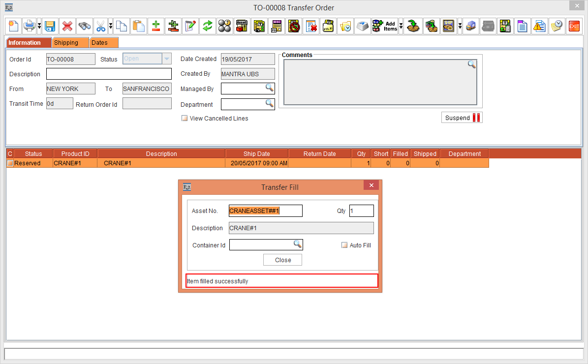The image size is (588, 364).
Task: Open search with the binoculars icon
Action: pos(85,26)
